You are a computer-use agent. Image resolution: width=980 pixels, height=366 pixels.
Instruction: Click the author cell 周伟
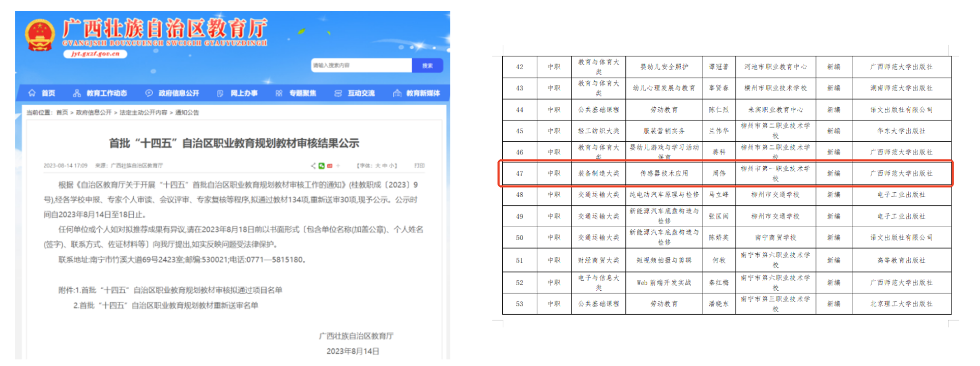pyautogui.click(x=719, y=173)
